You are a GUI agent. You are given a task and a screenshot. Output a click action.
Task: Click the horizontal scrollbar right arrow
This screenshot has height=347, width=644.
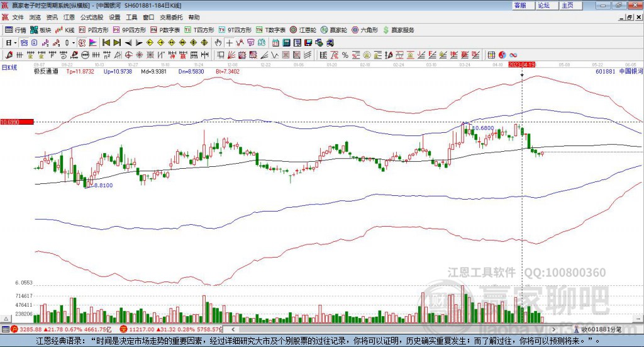(553, 329)
